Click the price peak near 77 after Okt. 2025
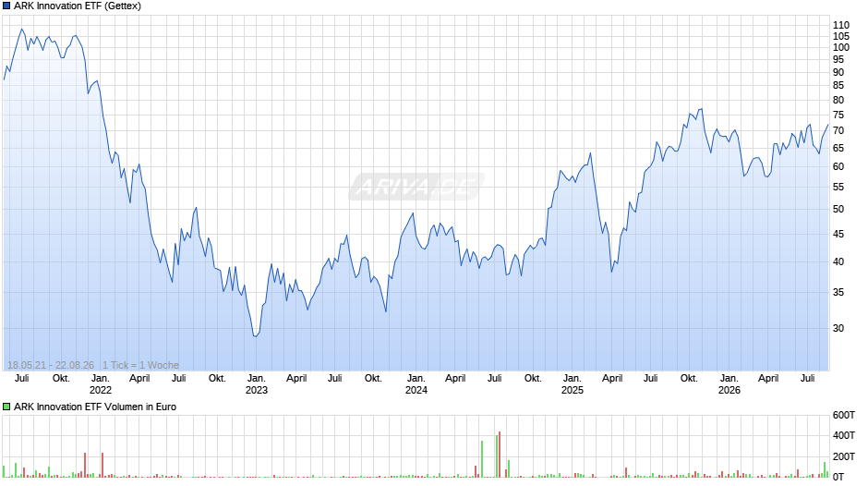This screenshot has height=486, width=868. tap(702, 109)
